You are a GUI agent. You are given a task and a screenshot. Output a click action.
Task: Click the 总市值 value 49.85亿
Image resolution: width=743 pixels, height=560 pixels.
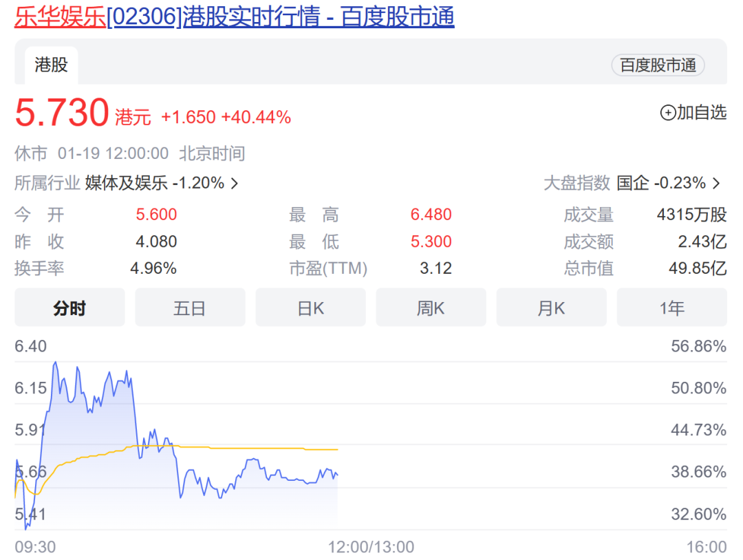(697, 268)
